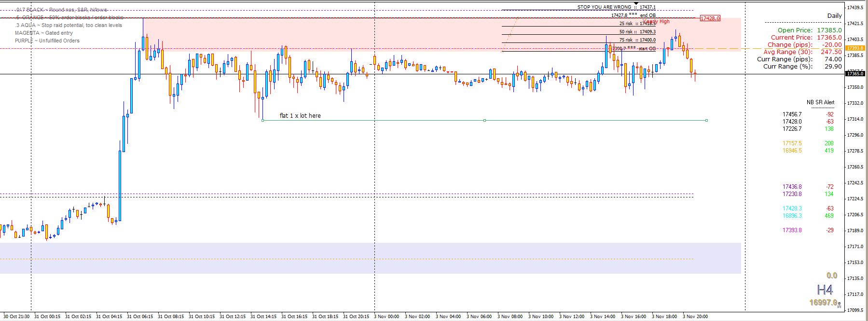
Task: Click the 17439.5 price axis label
Action: pyautogui.click(x=855, y=7)
